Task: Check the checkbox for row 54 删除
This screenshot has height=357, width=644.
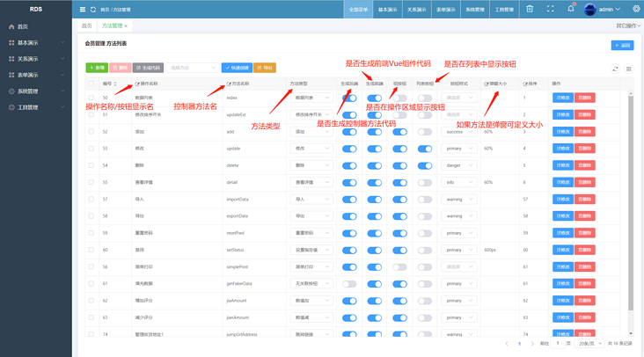Action: 91,165
